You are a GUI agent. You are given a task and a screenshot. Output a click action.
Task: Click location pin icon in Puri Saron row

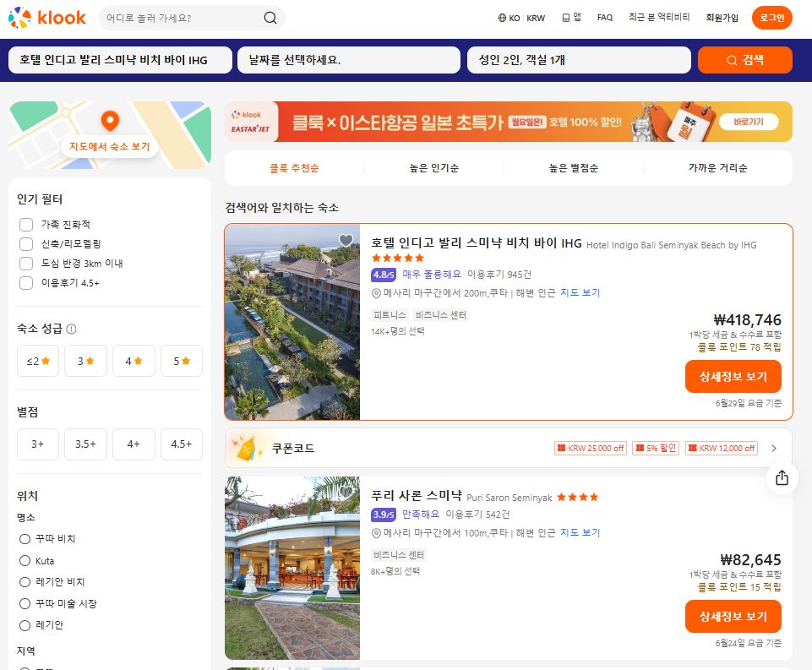tap(376, 533)
